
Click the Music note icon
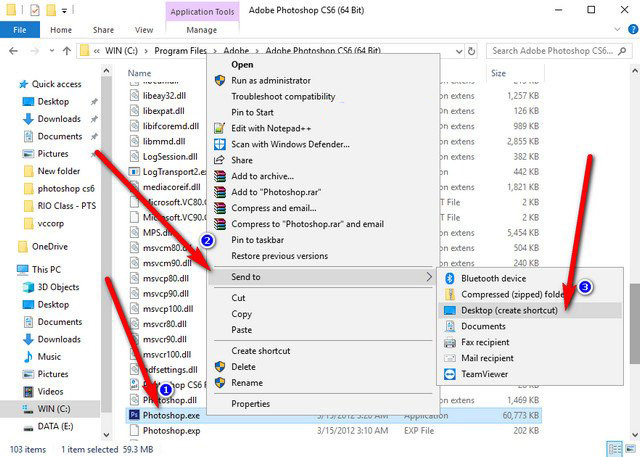tap(28, 357)
